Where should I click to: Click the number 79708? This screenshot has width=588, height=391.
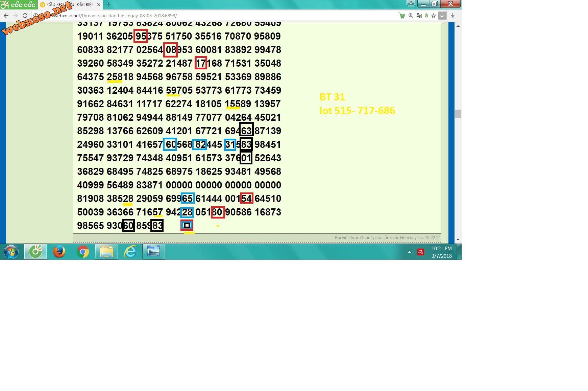90,117
